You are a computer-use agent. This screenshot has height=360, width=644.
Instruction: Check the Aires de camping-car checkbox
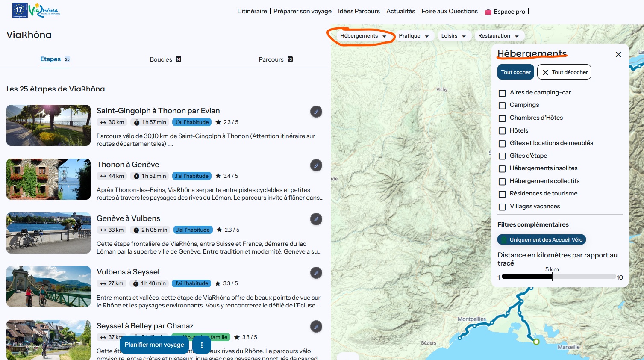tap(502, 93)
